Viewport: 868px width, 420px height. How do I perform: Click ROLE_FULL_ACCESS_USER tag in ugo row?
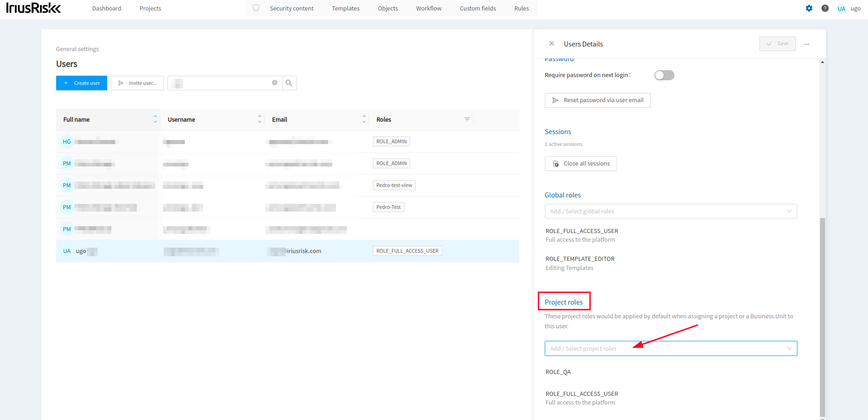coord(408,251)
